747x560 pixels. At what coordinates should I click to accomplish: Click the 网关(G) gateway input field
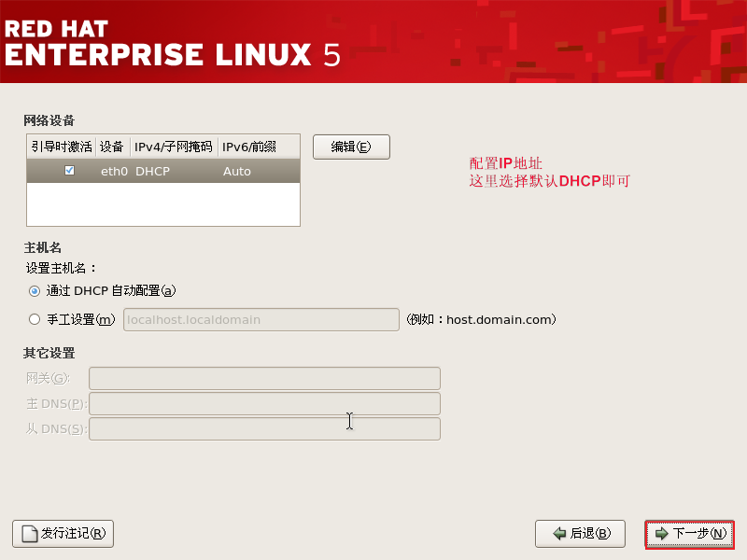pos(264,379)
